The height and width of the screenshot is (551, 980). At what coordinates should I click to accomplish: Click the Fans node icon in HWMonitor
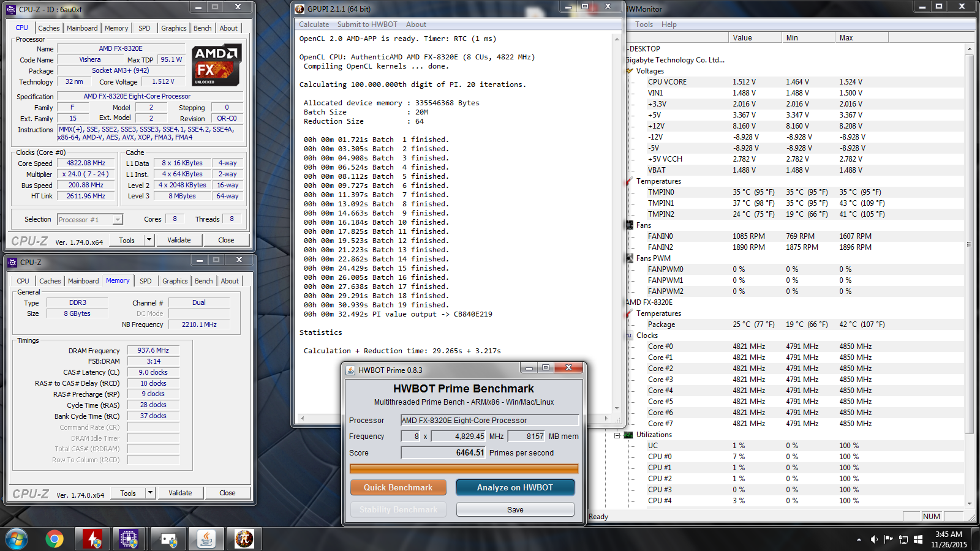[x=630, y=225]
